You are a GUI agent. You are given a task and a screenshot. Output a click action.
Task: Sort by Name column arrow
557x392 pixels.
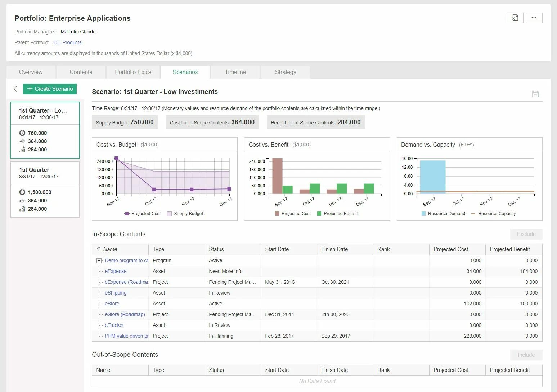(x=99, y=249)
